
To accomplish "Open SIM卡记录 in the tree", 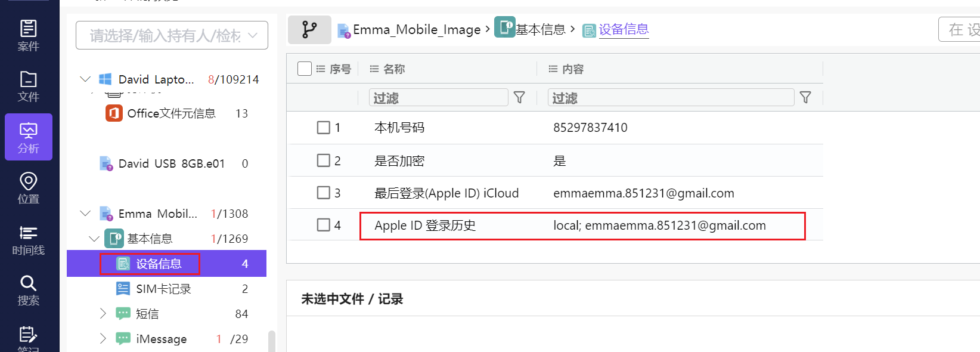I will [x=163, y=289].
